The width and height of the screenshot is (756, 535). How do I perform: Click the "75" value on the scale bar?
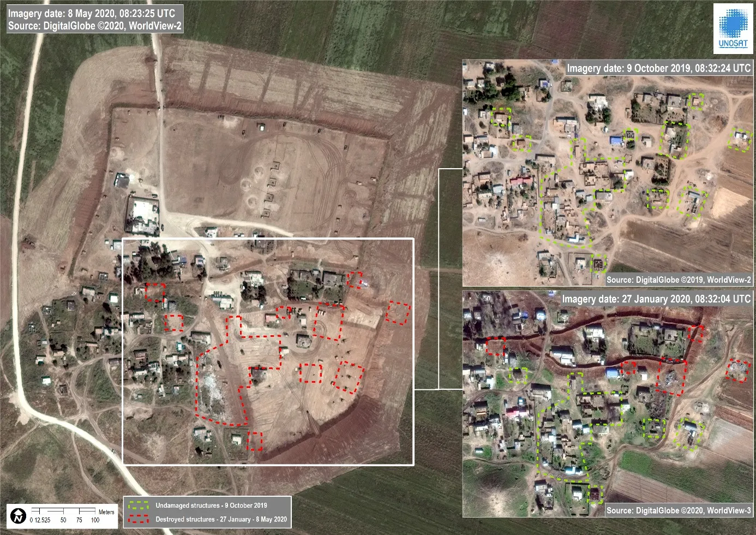pos(79,520)
